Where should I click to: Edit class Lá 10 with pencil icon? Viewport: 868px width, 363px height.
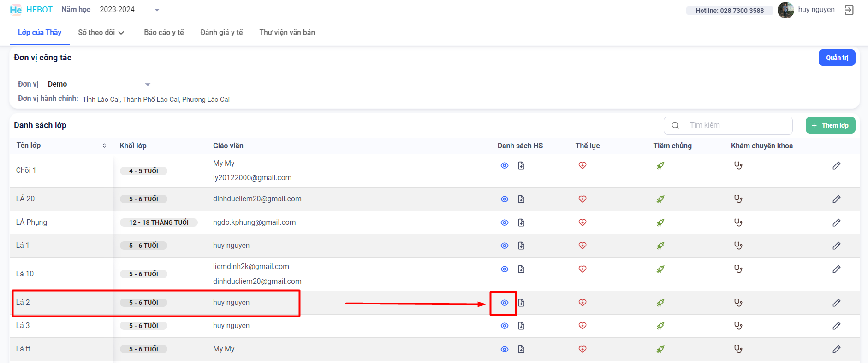836,269
